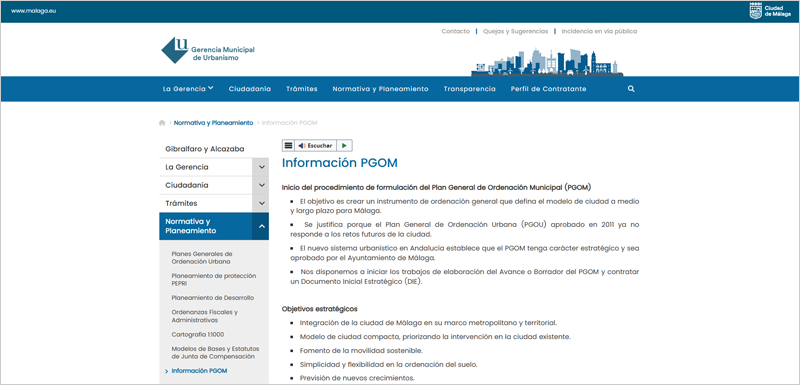
Task: Expand La Gerencia sidebar chevron
Action: coord(261,167)
